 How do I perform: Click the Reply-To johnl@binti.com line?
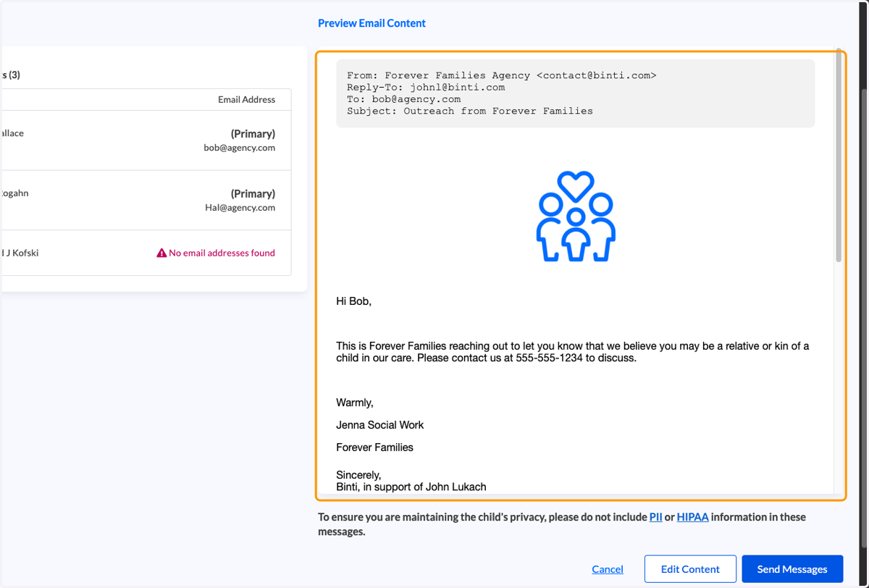click(x=426, y=87)
